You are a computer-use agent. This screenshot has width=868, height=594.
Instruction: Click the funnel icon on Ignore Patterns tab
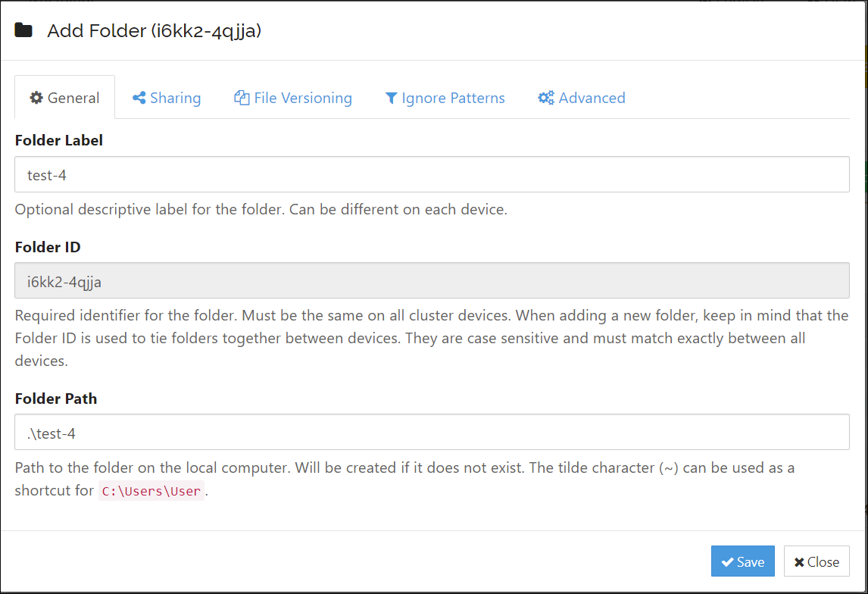(x=391, y=97)
